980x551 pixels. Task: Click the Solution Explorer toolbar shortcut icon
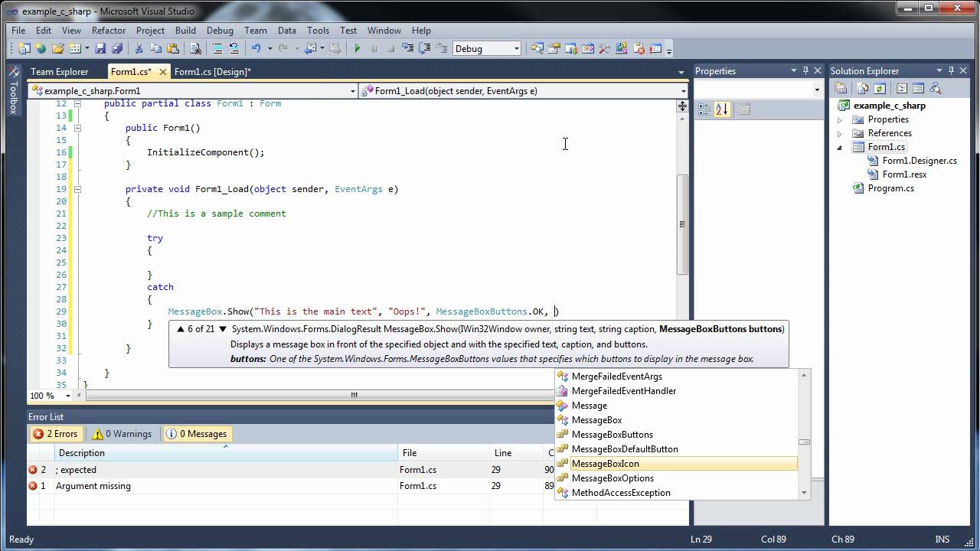pos(537,48)
